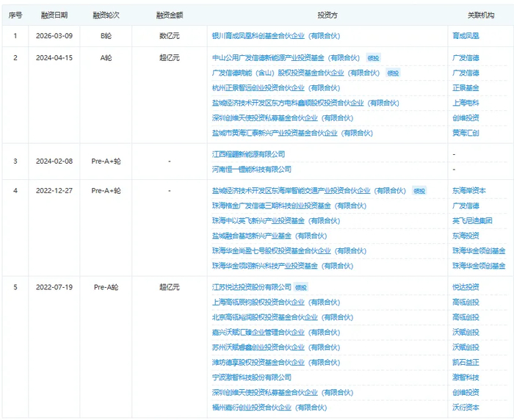Open 河南恒一锂能科技有限公司 link

point(252,169)
